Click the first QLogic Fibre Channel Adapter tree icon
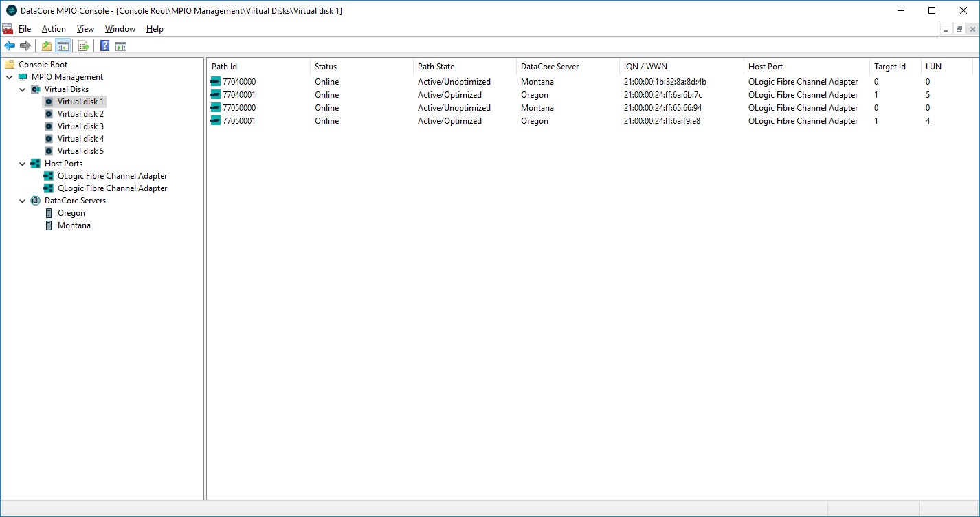This screenshot has width=980, height=517. [49, 176]
